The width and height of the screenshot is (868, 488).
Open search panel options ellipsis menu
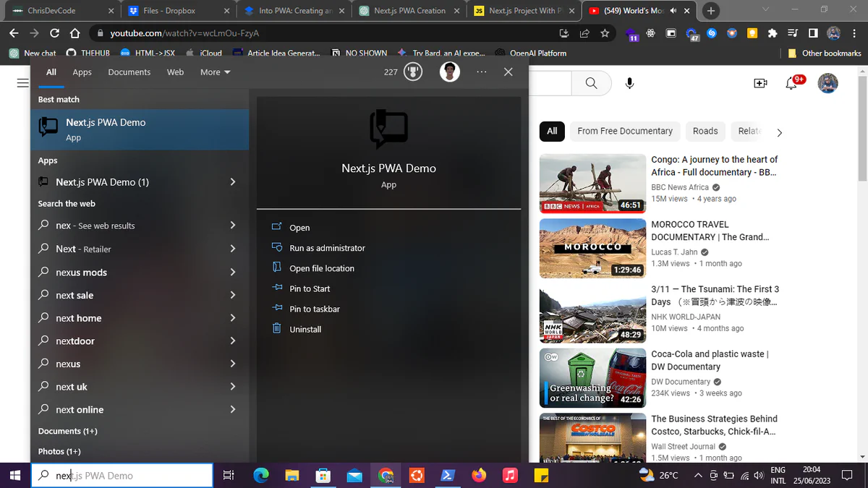482,72
